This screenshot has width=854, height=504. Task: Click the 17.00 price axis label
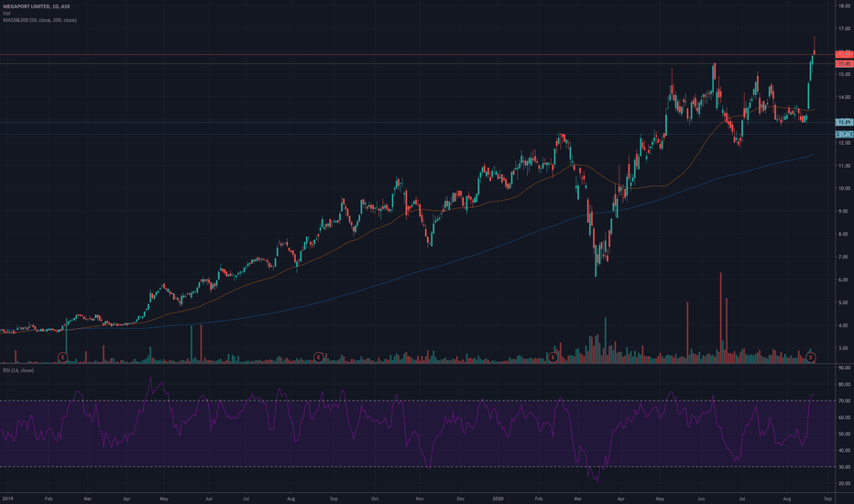coord(845,28)
